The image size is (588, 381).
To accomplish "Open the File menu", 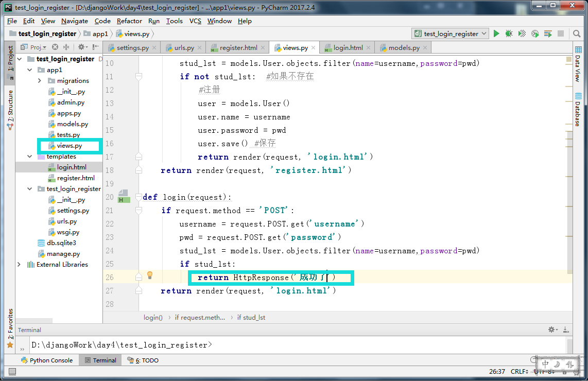I will coord(12,21).
